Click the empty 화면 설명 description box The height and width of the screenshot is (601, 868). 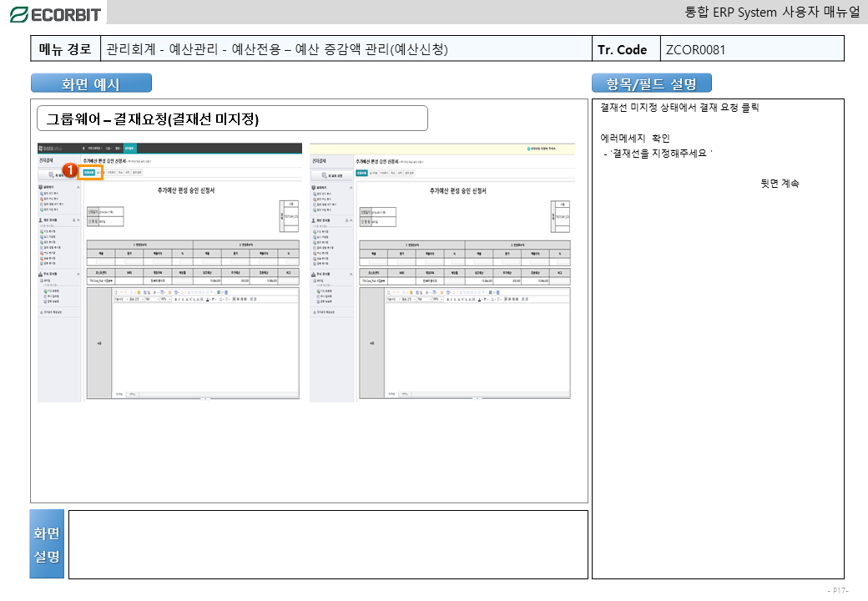pyautogui.click(x=328, y=544)
